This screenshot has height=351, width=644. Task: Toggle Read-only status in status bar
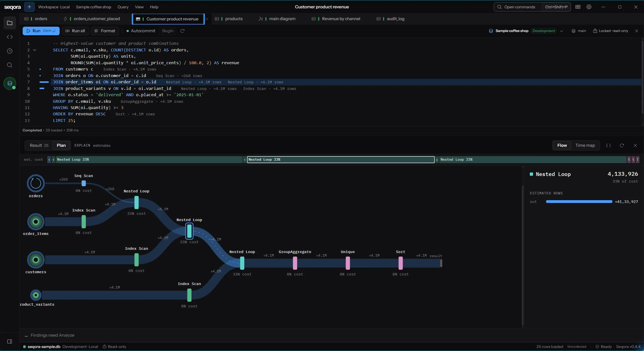(x=114, y=346)
